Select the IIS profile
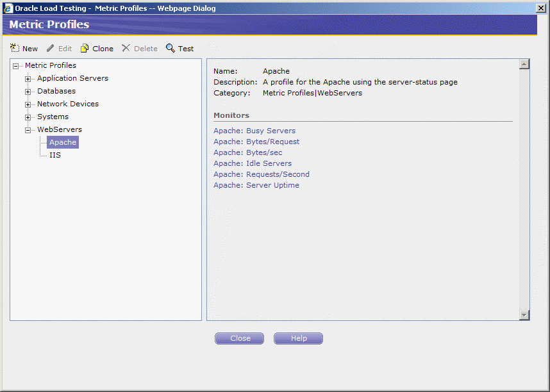This screenshot has height=392, width=550. [55, 155]
